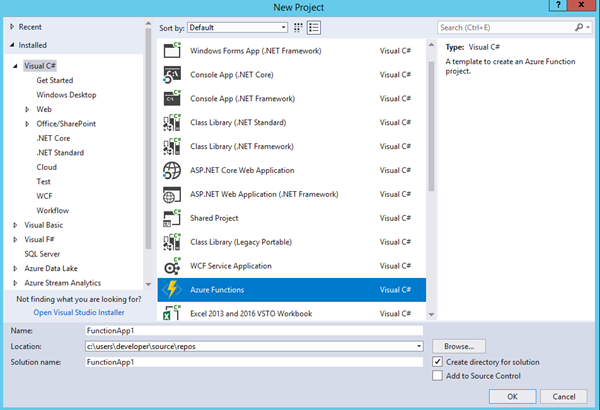The height and width of the screenshot is (410, 600).
Task: Select ASP.NET Core Web Application template name
Action: pyautogui.click(x=242, y=170)
